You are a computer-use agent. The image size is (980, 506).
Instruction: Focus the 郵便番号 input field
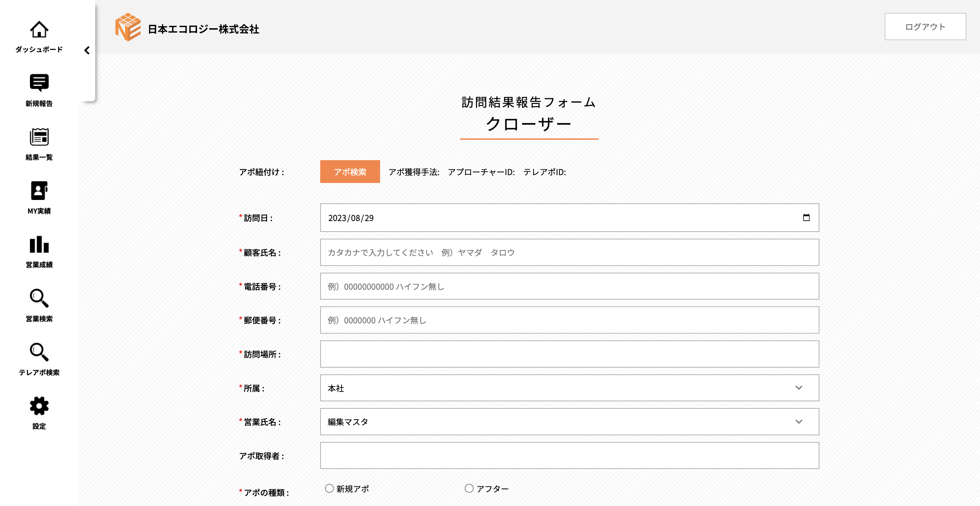pyautogui.click(x=569, y=320)
